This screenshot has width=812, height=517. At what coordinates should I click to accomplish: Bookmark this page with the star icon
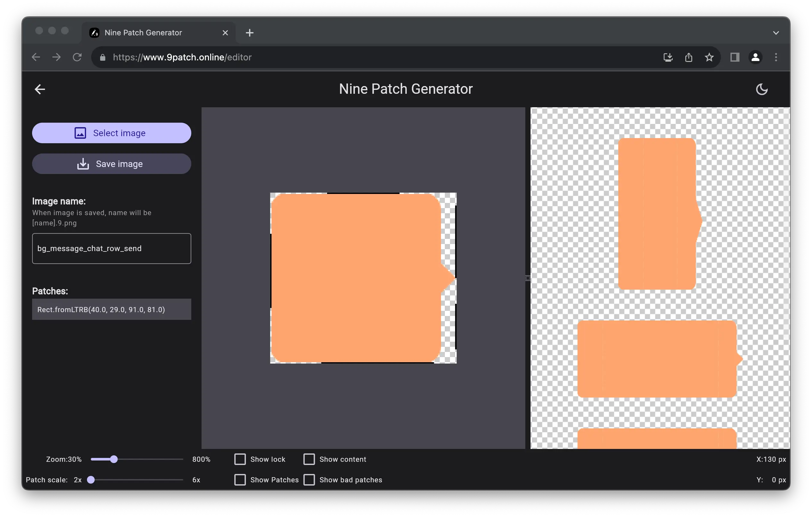click(709, 57)
